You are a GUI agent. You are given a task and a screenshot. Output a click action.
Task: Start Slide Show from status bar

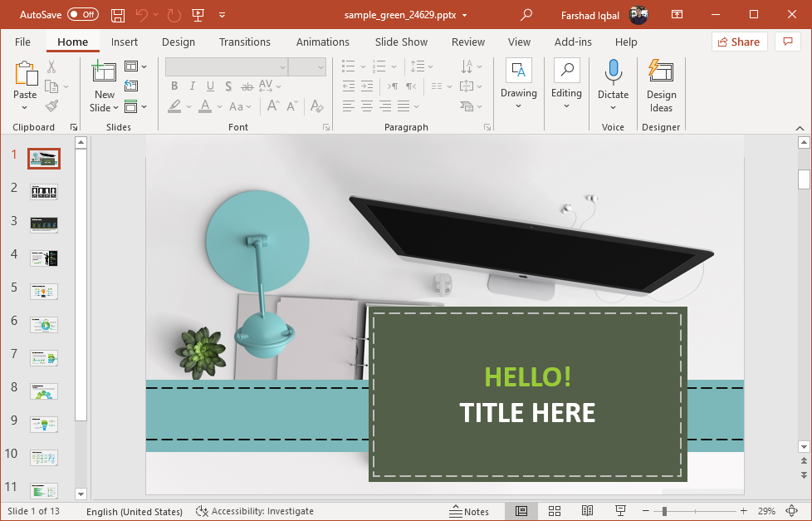620,511
